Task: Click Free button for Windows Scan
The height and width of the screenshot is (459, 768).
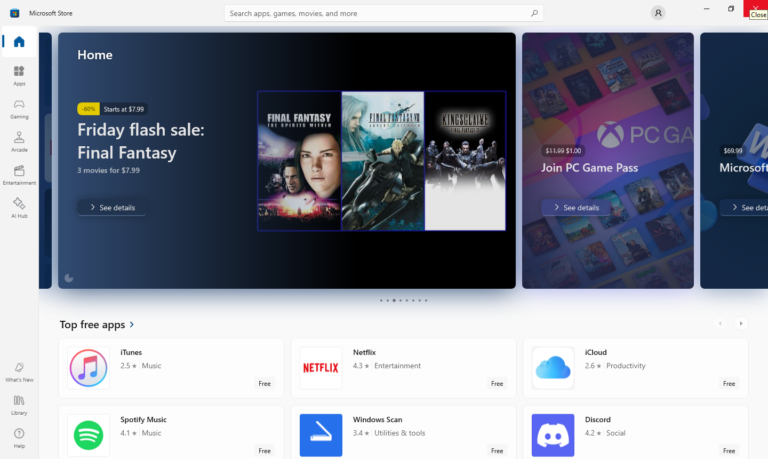Action: coord(497,451)
